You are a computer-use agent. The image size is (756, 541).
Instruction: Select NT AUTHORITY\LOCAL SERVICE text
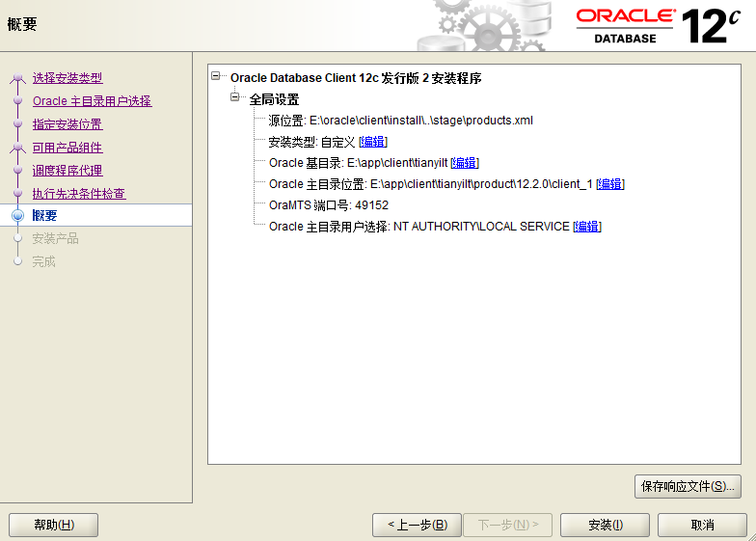click(x=482, y=227)
